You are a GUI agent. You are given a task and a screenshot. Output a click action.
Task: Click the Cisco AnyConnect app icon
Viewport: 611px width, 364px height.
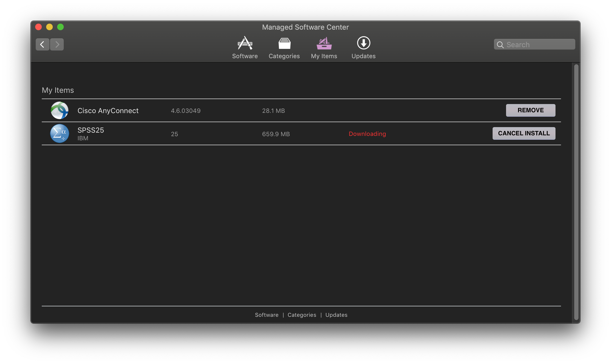(60, 110)
